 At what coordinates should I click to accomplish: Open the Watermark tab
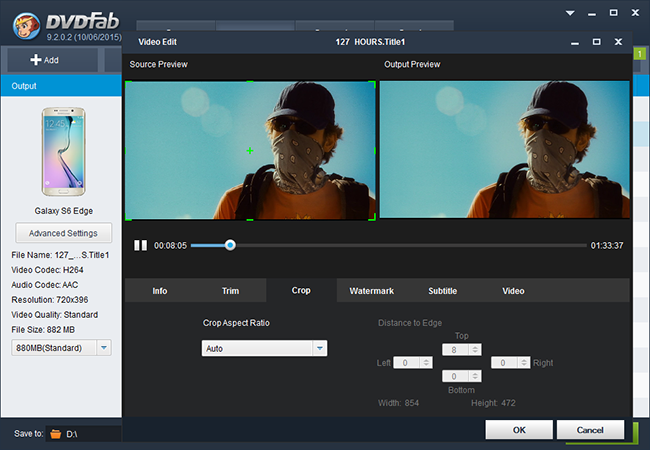[371, 291]
